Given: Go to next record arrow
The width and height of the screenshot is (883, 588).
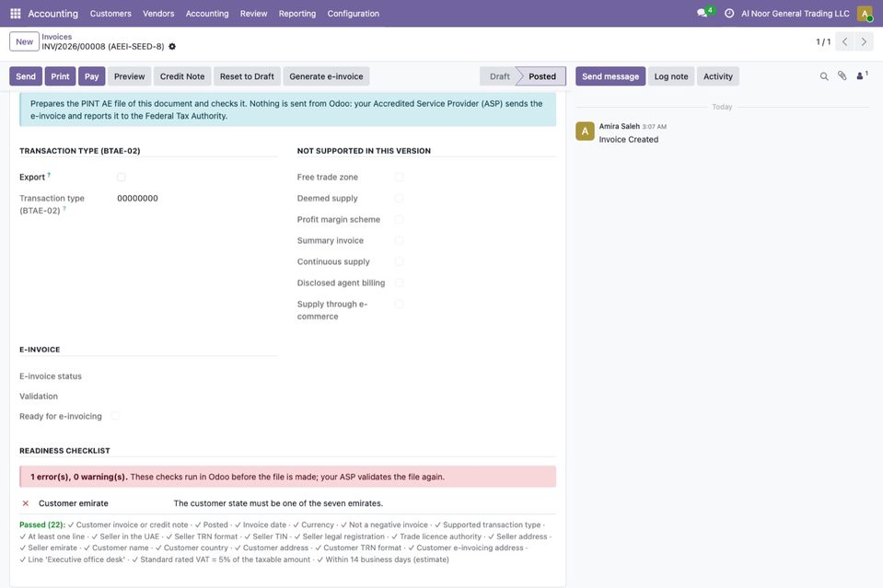Looking at the screenshot, I should pos(864,41).
